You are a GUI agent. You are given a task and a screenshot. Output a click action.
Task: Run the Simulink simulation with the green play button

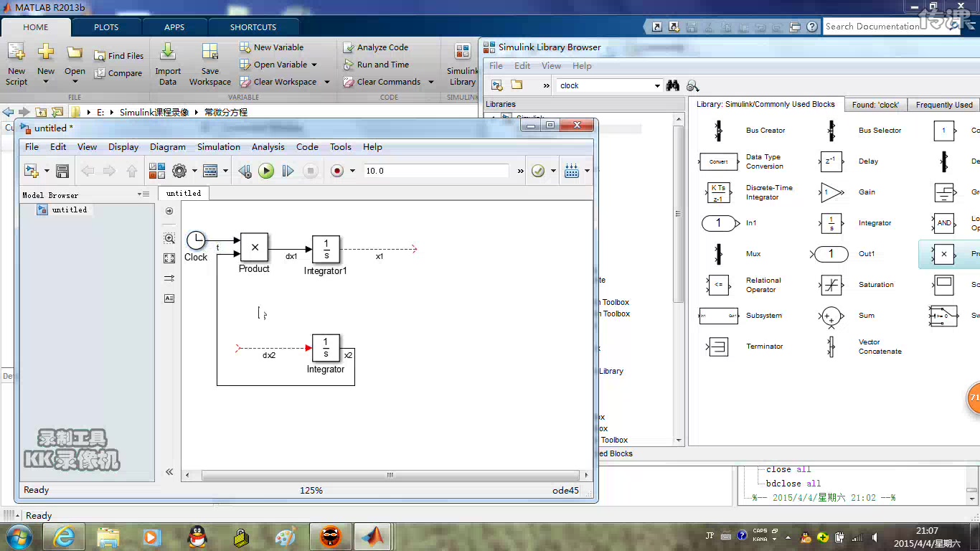(266, 171)
